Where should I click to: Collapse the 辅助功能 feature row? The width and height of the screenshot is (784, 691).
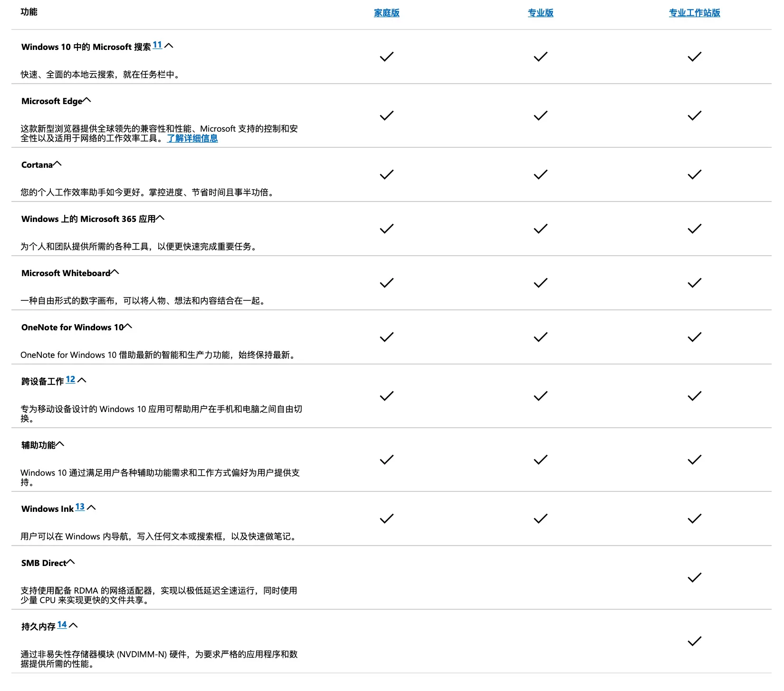pyautogui.click(x=60, y=444)
